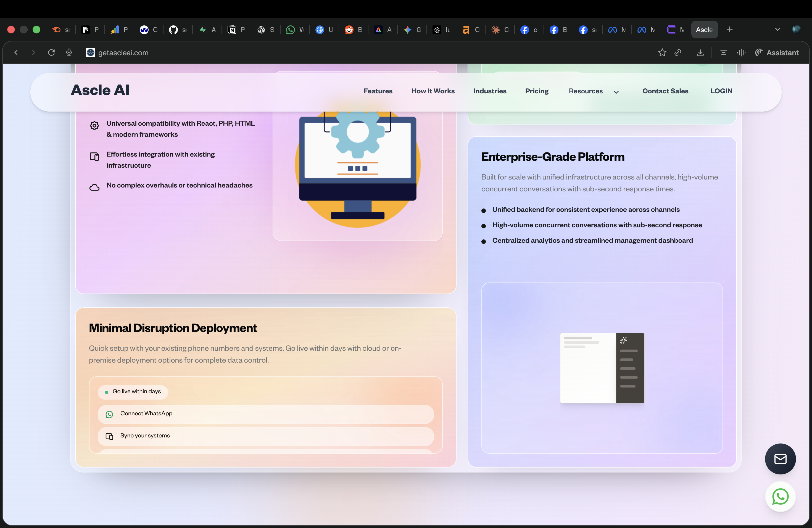Open the email contact floating button
This screenshot has height=528, width=812.
pos(780,459)
